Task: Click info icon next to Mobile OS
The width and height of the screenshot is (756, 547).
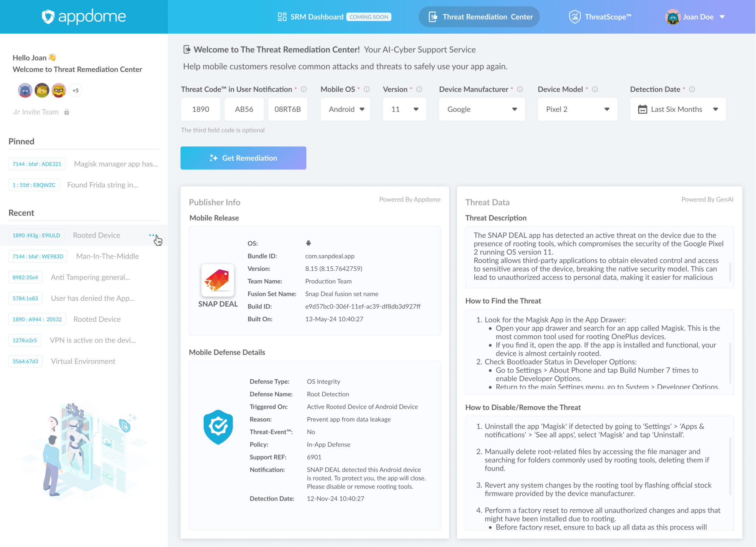Action: (x=367, y=89)
